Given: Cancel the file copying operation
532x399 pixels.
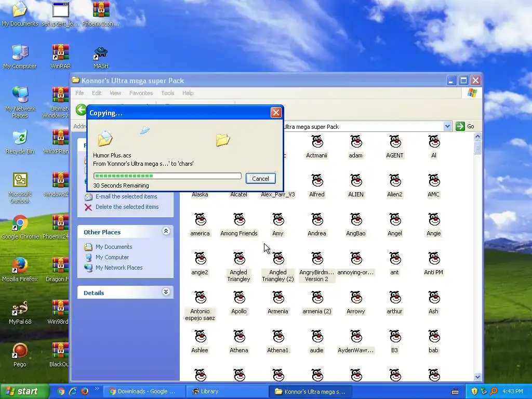Looking at the screenshot, I should coord(261,179).
